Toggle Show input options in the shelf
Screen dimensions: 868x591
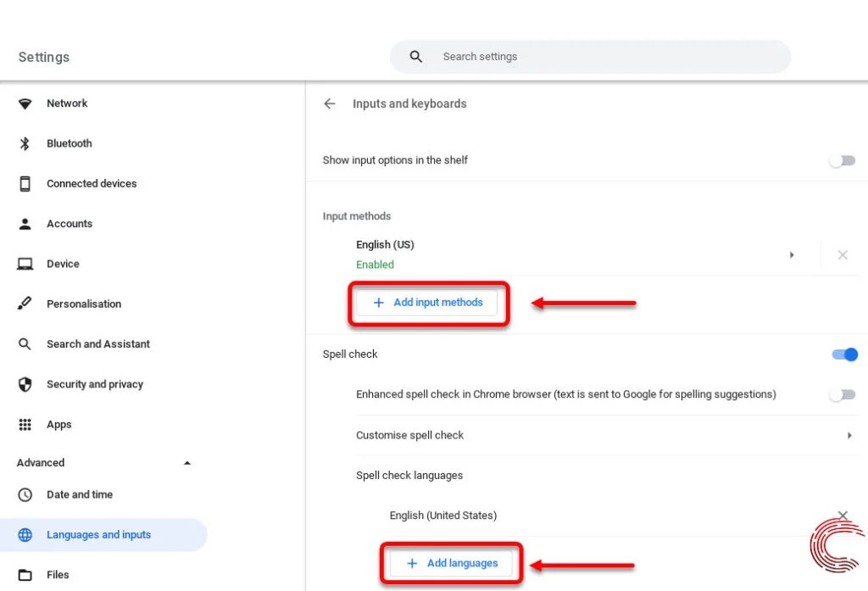[842, 160]
